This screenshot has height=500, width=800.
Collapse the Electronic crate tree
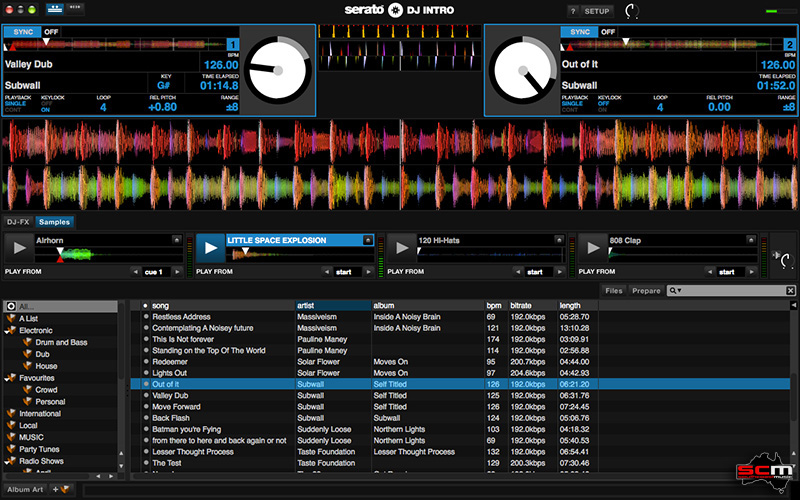[x=6, y=331]
